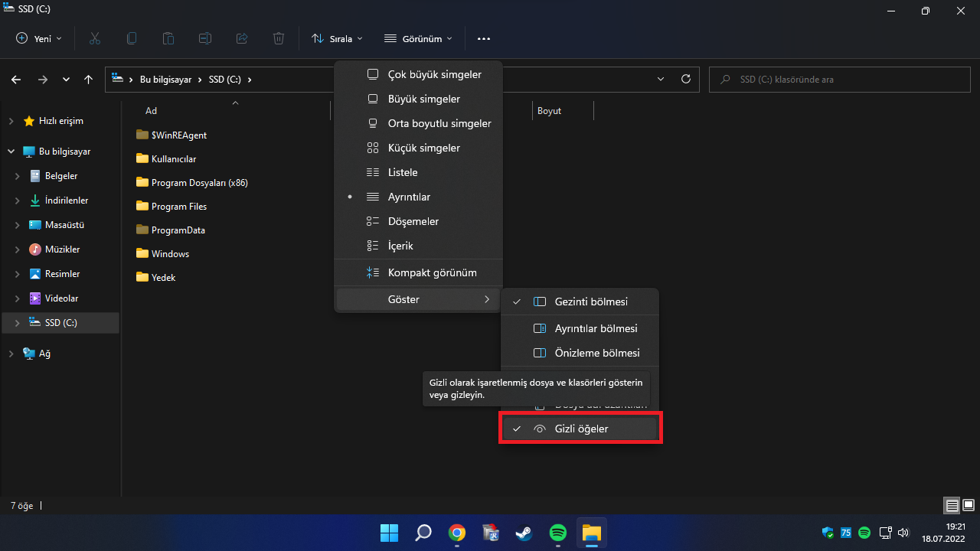Switch to details view in status bar

click(x=952, y=505)
